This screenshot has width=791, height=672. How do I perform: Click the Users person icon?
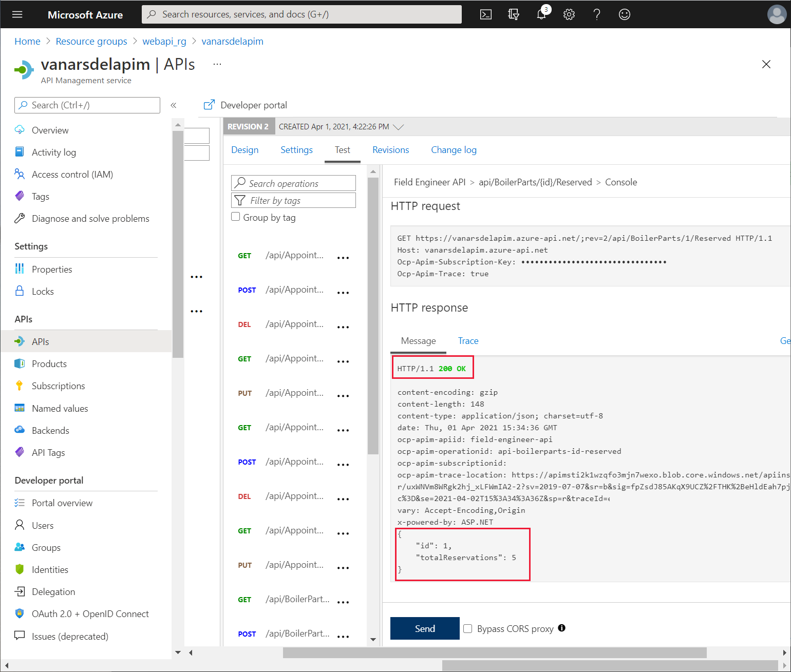(x=20, y=525)
